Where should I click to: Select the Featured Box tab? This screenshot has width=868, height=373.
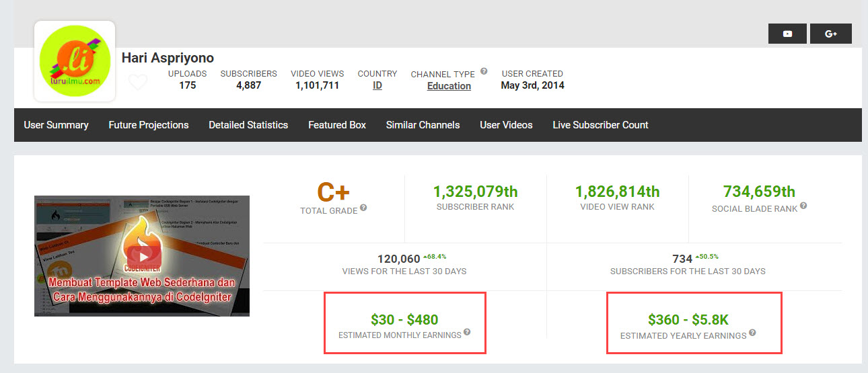pos(337,125)
